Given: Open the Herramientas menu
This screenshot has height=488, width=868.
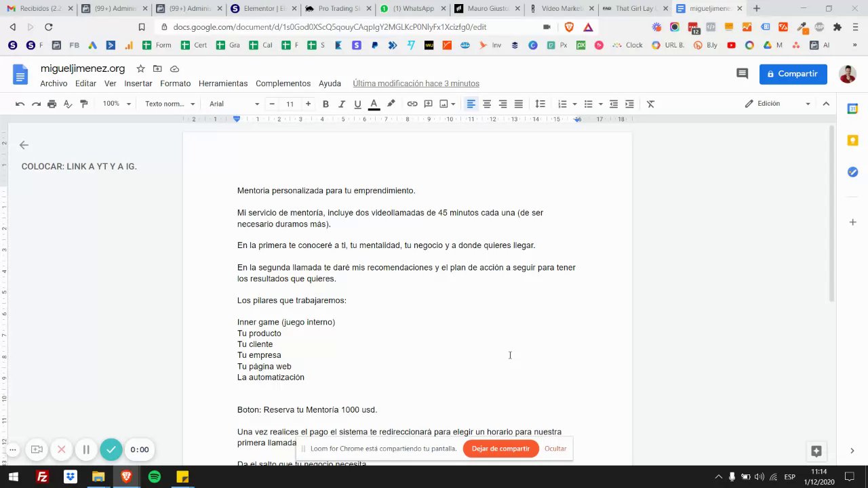Looking at the screenshot, I should coord(223,83).
